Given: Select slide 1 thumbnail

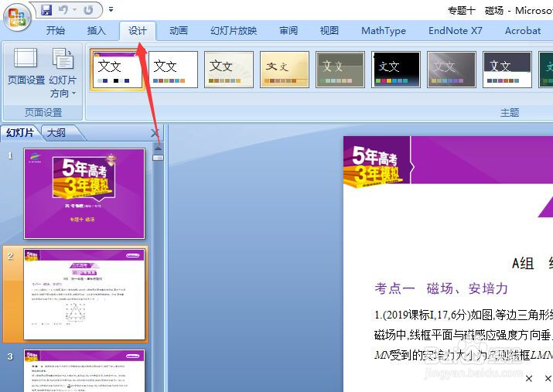Looking at the screenshot, I should pyautogui.click(x=84, y=193).
